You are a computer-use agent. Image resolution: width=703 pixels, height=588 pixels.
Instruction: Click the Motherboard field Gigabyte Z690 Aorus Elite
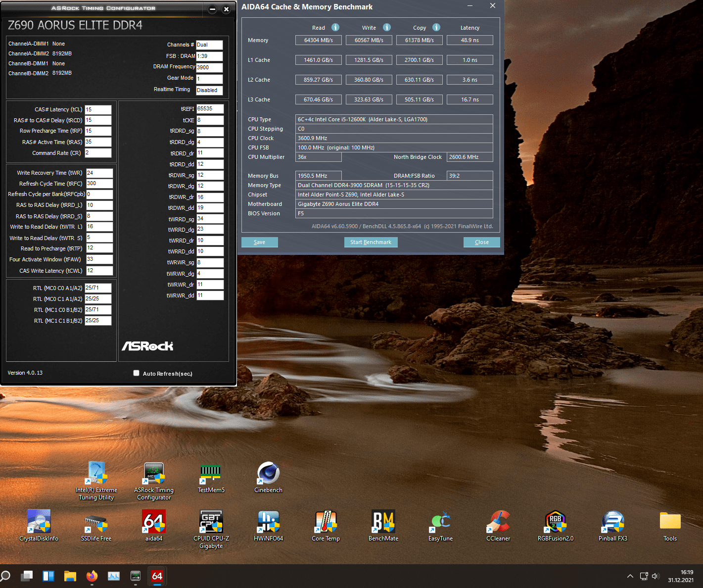click(x=394, y=204)
